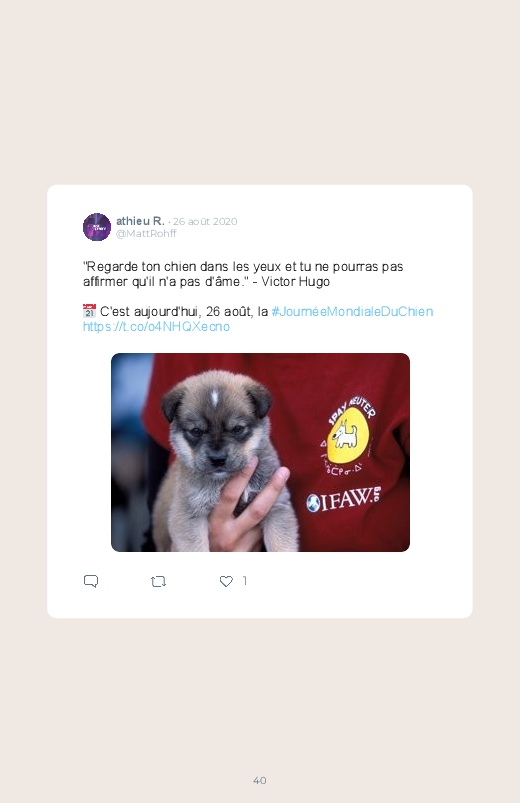Click the globe emblem beside IFAW
Image resolution: width=520 pixels, height=803 pixels.
[313, 503]
